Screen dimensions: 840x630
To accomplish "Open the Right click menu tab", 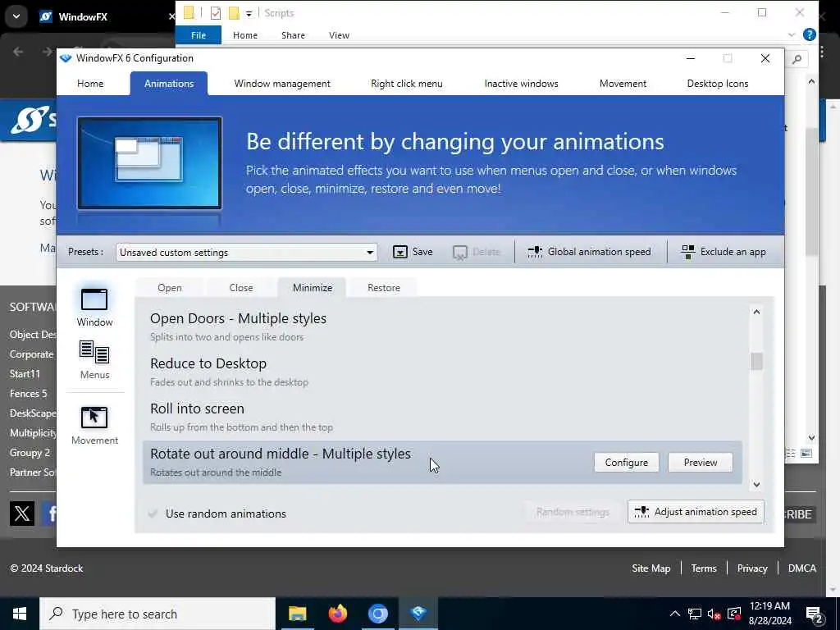I will pyautogui.click(x=407, y=84).
